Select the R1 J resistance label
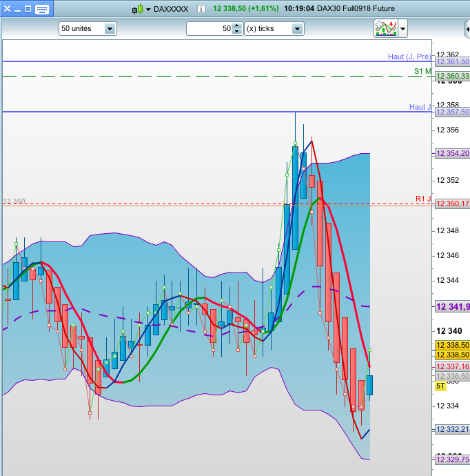 [423, 199]
